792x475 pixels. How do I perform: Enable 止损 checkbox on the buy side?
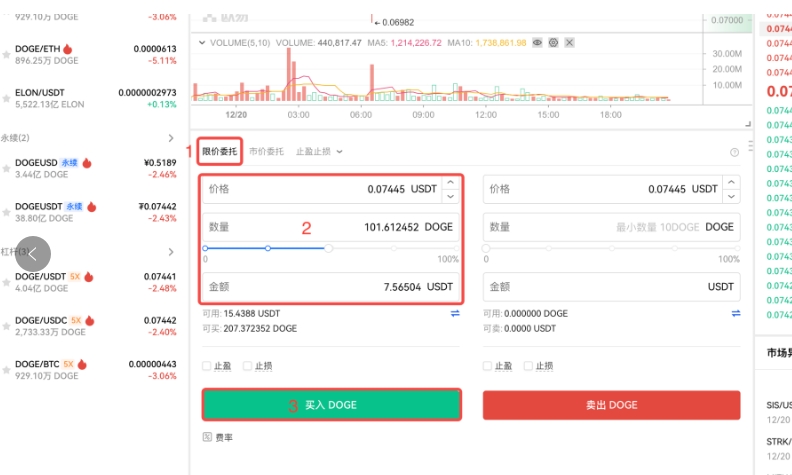point(248,366)
